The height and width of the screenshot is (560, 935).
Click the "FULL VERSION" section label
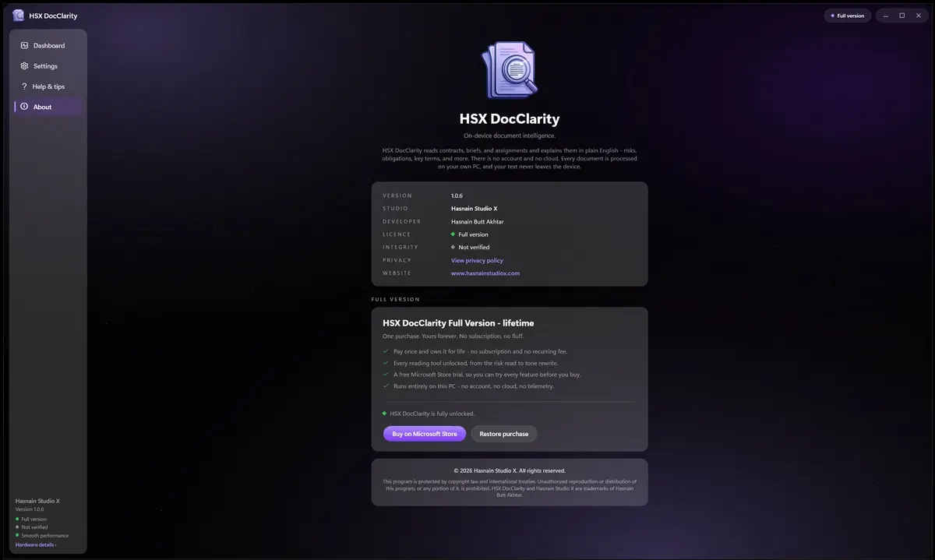[396, 299]
